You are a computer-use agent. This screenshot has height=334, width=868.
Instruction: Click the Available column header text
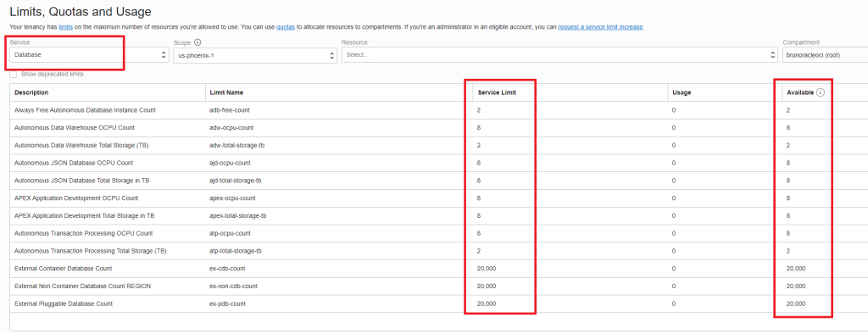tap(800, 92)
